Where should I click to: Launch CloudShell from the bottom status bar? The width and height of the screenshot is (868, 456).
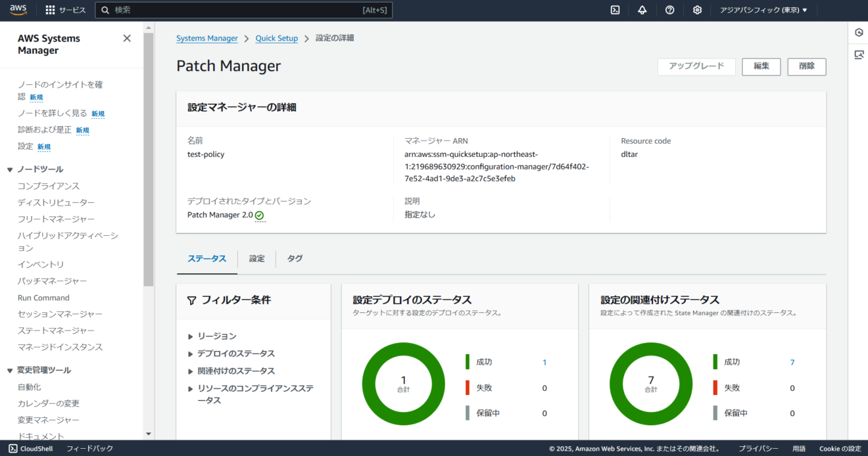pos(30,448)
